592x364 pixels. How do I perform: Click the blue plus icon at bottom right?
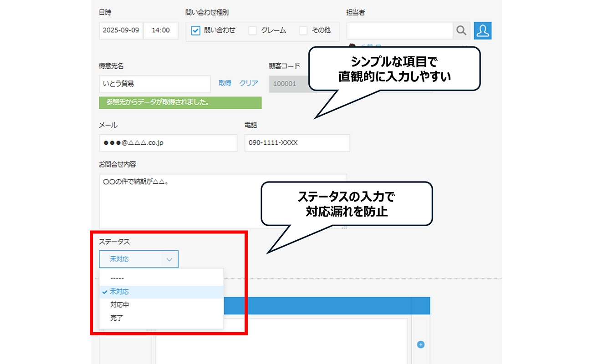[x=420, y=345]
